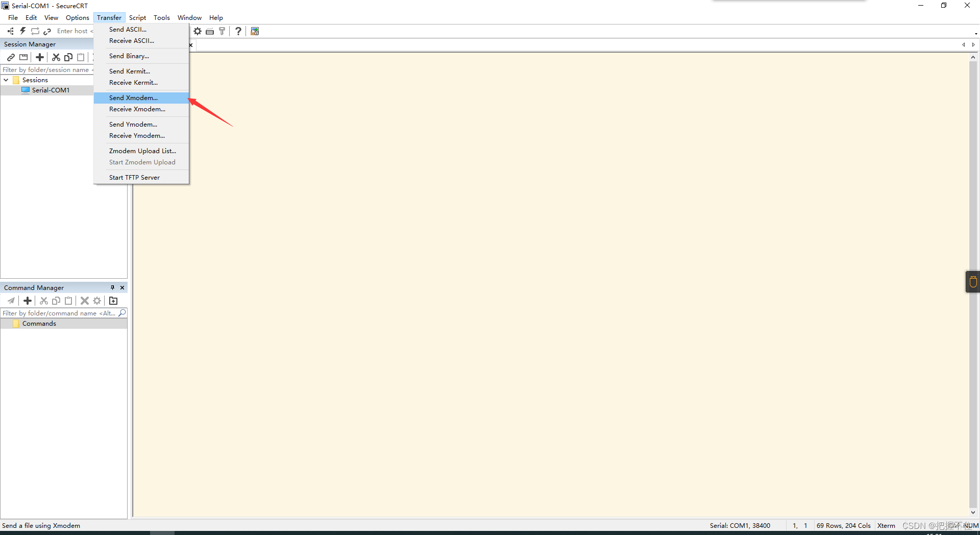980x535 pixels.
Task: Click Cut scissors icon in Session Manager
Action: coord(56,57)
